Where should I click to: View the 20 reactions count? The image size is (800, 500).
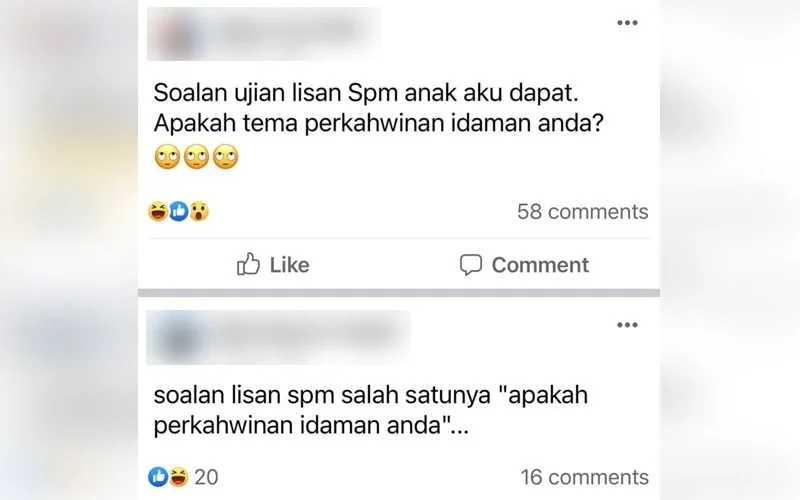pos(206,478)
